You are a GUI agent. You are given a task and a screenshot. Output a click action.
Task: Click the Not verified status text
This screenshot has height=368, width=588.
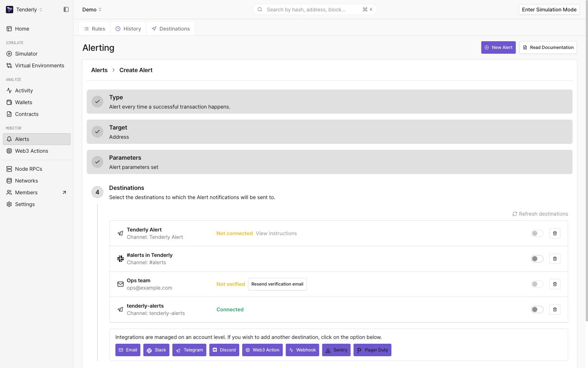coord(231,284)
